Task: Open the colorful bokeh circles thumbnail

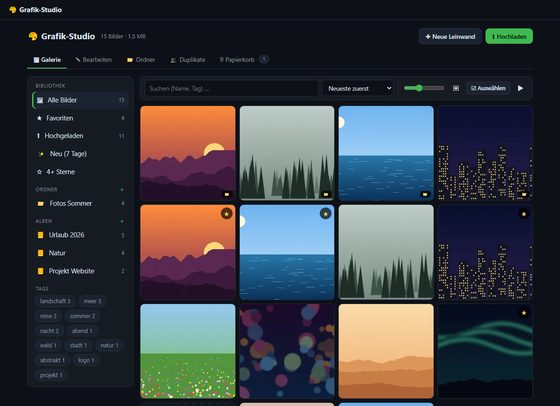Action: point(287,351)
